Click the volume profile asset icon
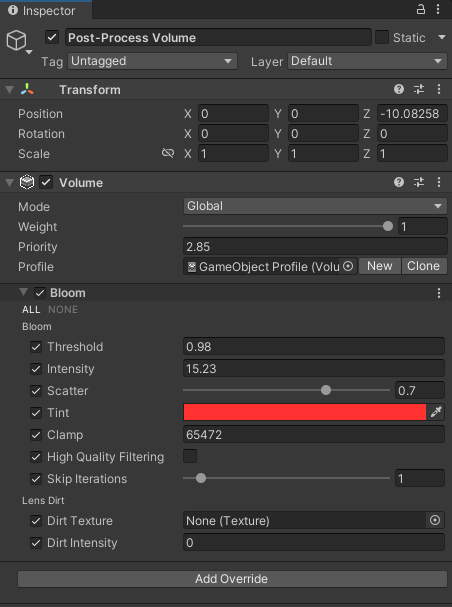This screenshot has height=607, width=452. tap(192, 267)
